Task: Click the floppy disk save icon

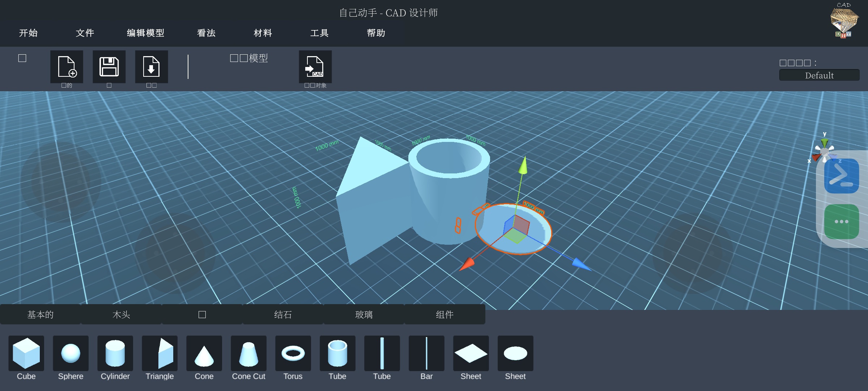Action: point(109,67)
